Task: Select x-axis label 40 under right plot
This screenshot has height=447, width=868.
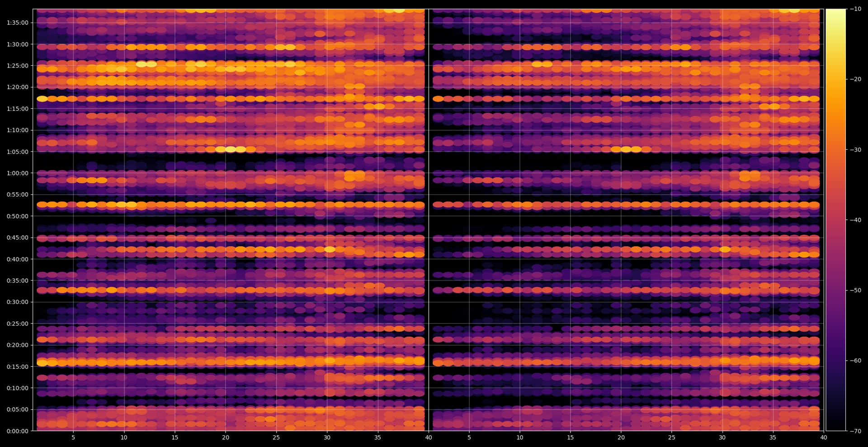Action: [x=824, y=437]
